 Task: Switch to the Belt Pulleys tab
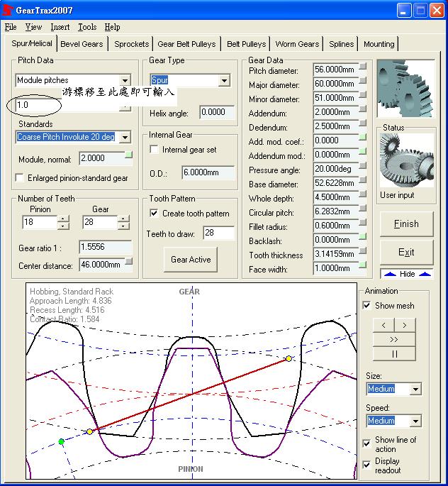click(x=246, y=44)
